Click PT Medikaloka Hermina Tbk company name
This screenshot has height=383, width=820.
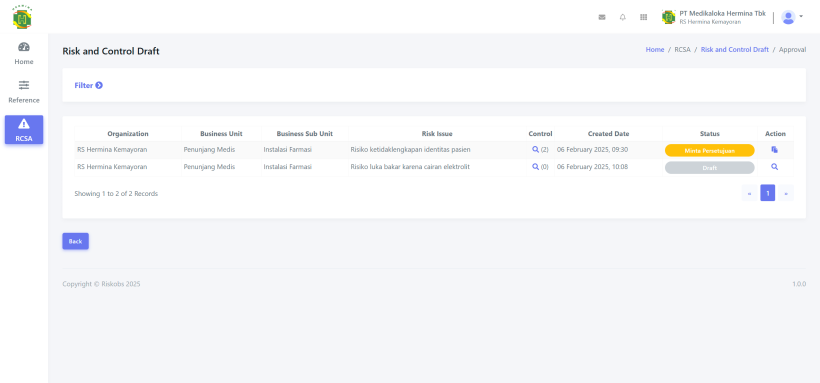723,14
